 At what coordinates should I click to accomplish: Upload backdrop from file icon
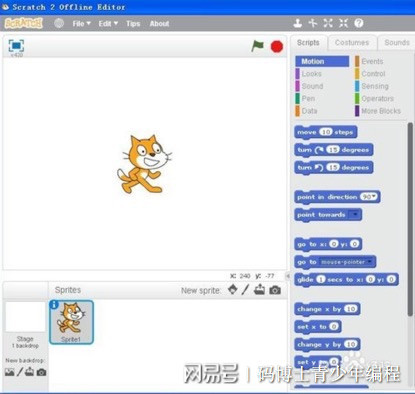[30, 371]
